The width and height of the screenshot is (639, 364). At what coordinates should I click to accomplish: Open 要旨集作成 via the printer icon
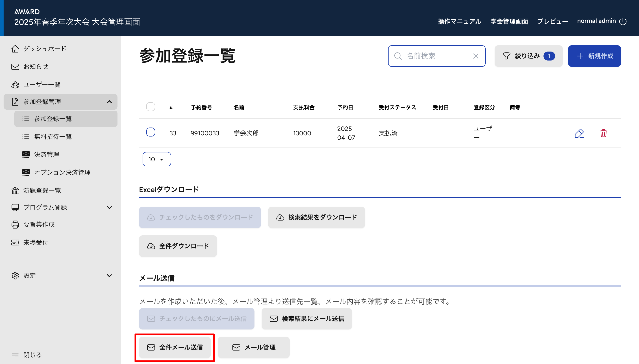(x=15, y=225)
